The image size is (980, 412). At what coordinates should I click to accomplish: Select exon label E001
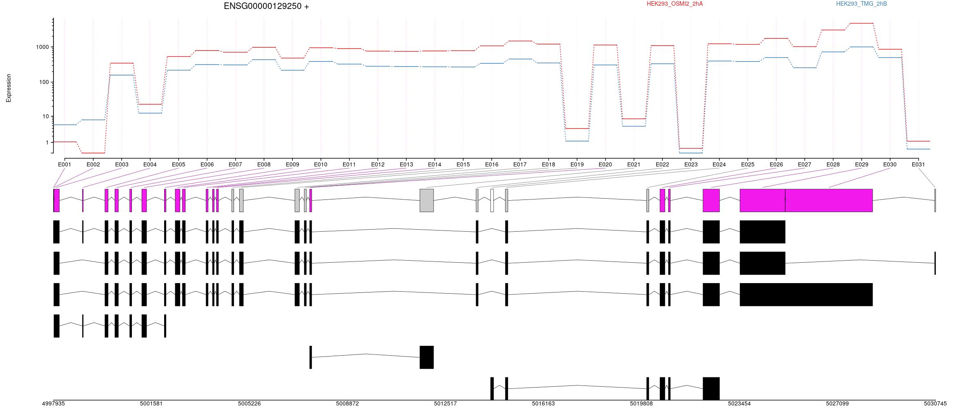click(x=65, y=165)
